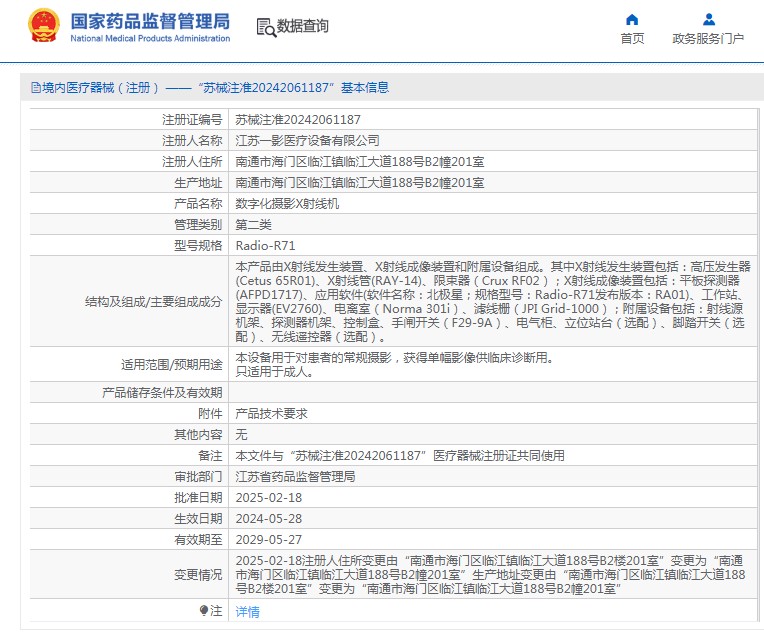Click the approval date 2025-02-18
This screenshot has width=764, height=632.
pyautogui.click(x=266, y=497)
